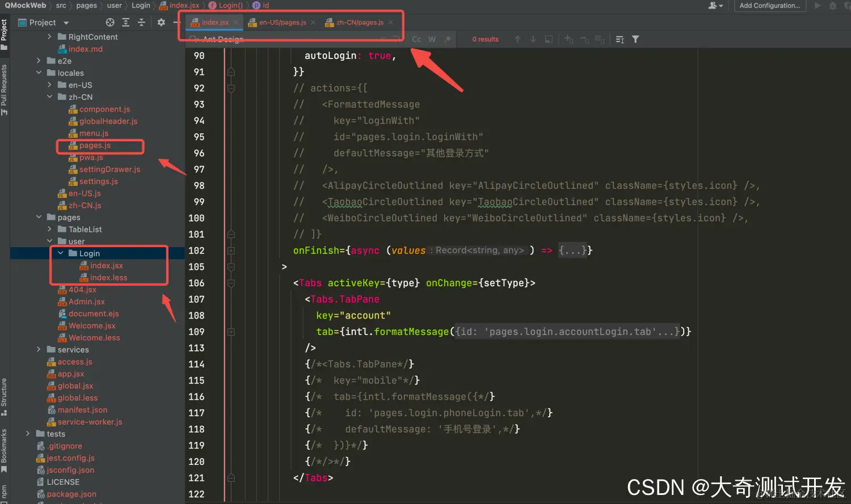Expand all nodes in Project panel
851x504 pixels.
click(126, 22)
